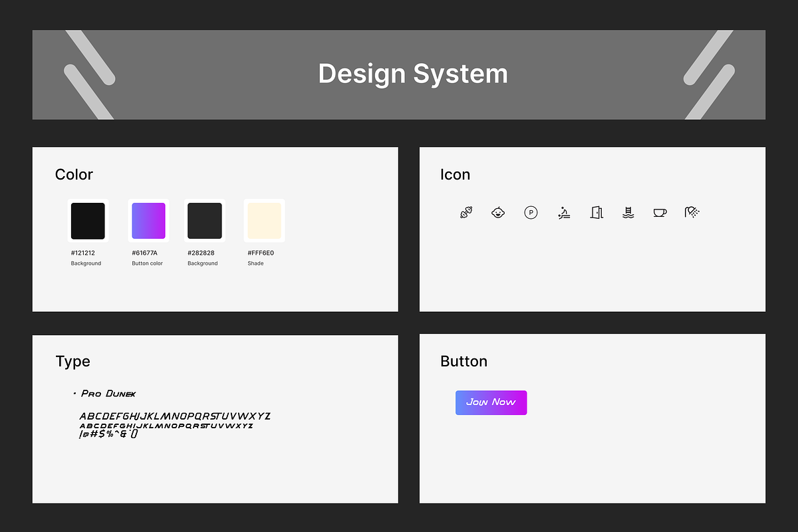Image resolution: width=798 pixels, height=532 pixels.
Task: Click the Pro Dunex font name
Action: point(108,394)
